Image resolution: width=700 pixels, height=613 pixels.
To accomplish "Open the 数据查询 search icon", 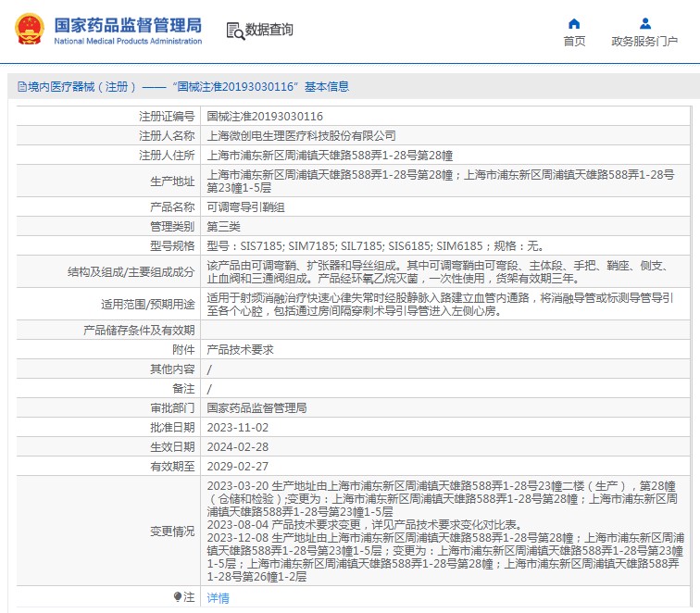I will tap(235, 31).
